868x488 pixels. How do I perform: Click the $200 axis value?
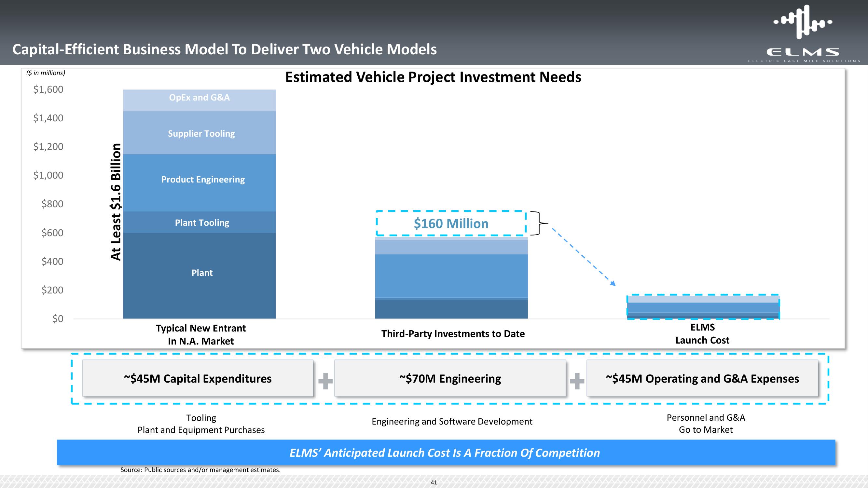[x=52, y=290]
